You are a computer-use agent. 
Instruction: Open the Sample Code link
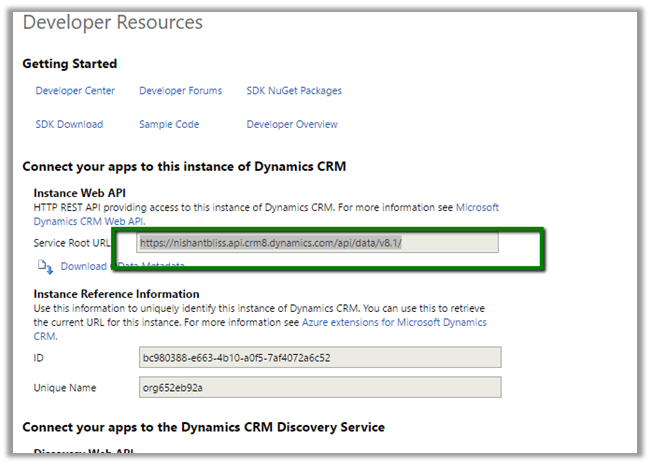[x=169, y=125]
